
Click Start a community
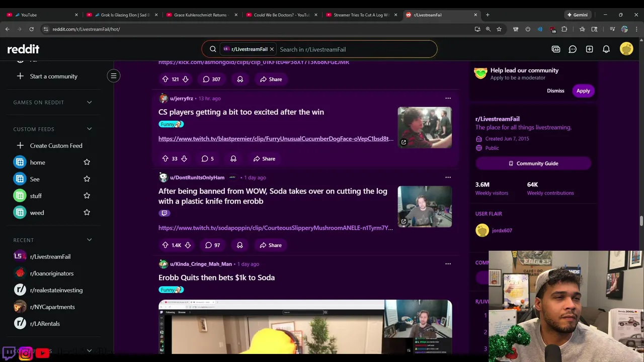click(53, 76)
